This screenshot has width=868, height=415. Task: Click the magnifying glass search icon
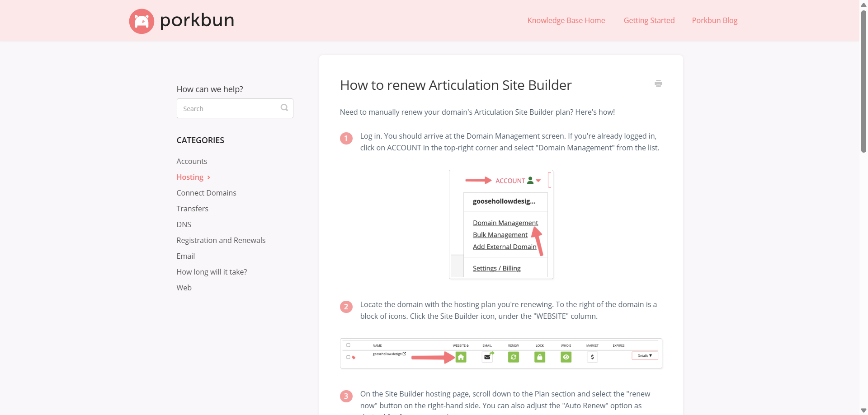click(x=284, y=107)
